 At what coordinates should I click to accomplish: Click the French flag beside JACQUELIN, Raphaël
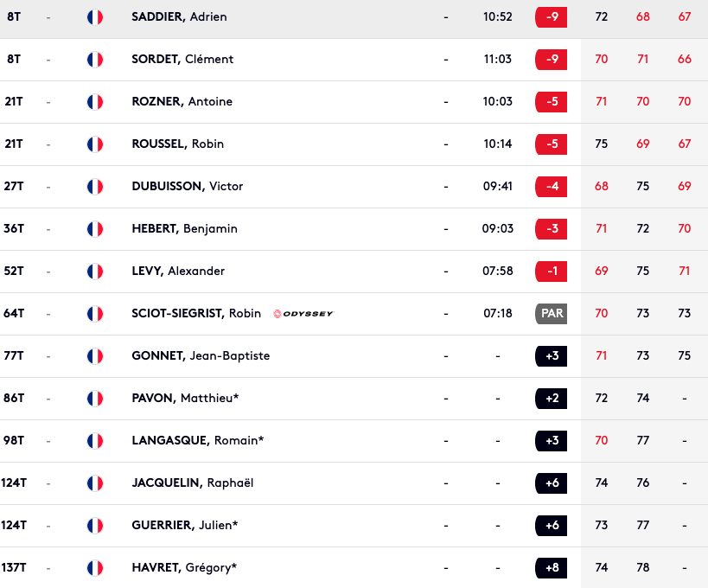tap(95, 483)
